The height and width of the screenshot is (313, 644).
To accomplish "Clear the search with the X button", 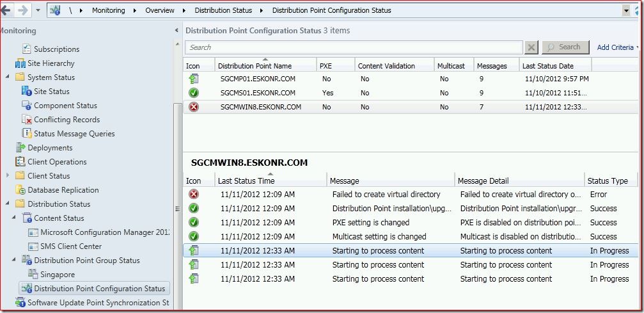I will tap(531, 47).
